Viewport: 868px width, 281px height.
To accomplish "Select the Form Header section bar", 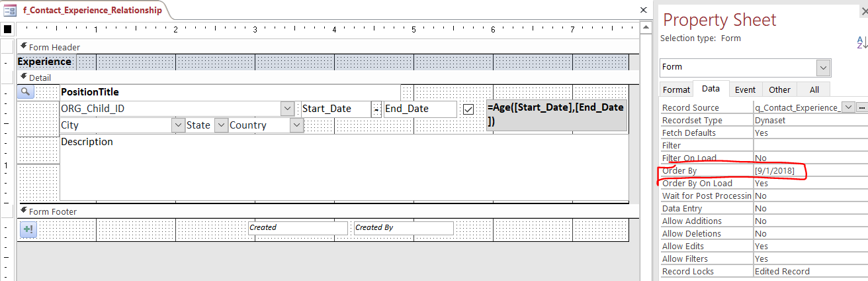I will pos(328,47).
